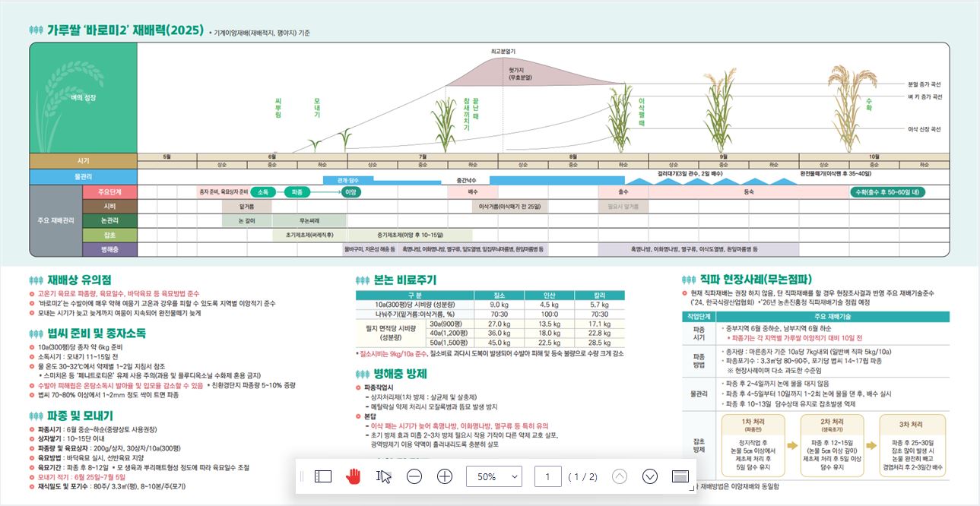The height and width of the screenshot is (506, 980).
Task: Activate the text selection cursor tool
Action: click(x=384, y=476)
